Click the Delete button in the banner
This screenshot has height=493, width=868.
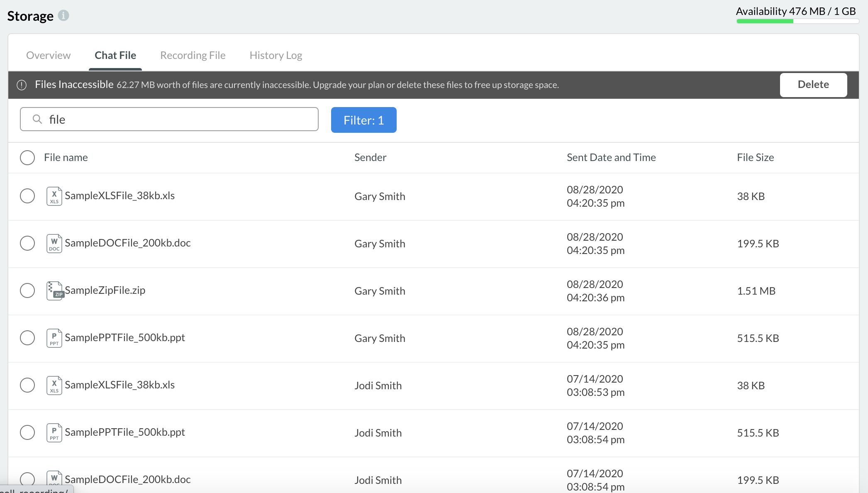[813, 85]
